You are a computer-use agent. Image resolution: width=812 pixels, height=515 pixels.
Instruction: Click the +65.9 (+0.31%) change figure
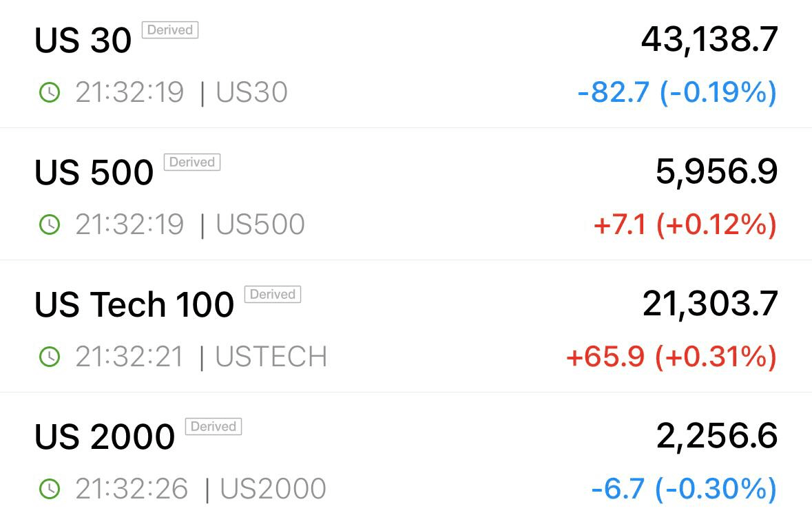672,357
